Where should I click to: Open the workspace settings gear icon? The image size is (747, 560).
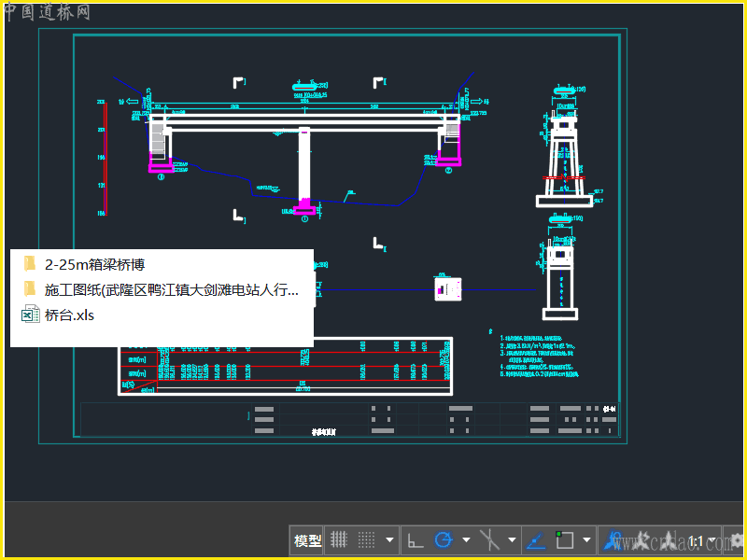pos(737,540)
